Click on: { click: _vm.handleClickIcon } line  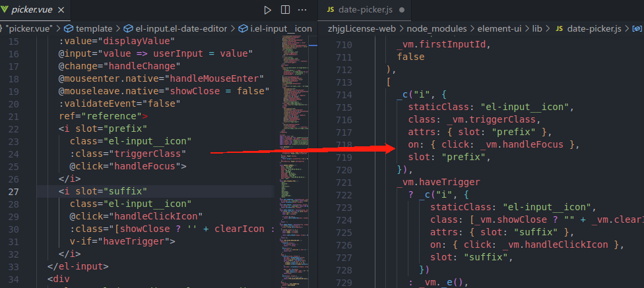[527, 245]
